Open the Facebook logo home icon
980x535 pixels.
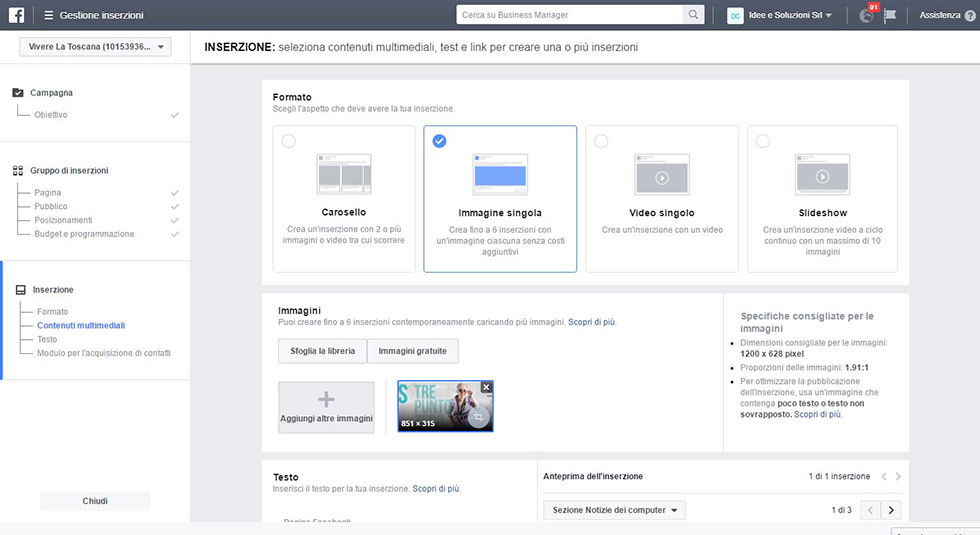pyautogui.click(x=16, y=14)
